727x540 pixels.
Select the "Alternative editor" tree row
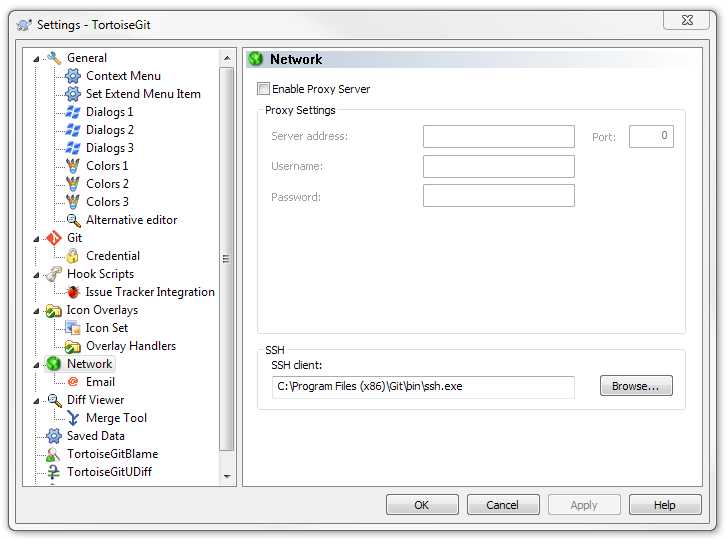tap(132, 220)
